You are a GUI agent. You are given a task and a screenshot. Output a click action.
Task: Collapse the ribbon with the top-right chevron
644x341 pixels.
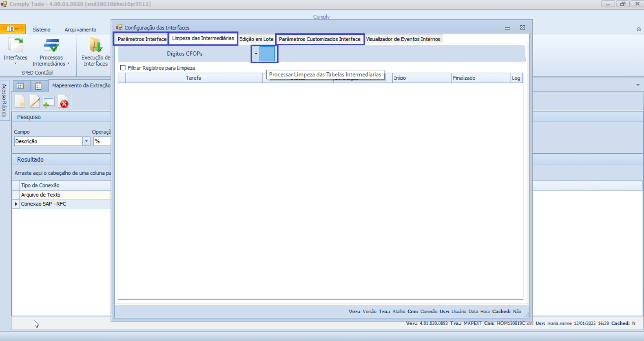639,29
